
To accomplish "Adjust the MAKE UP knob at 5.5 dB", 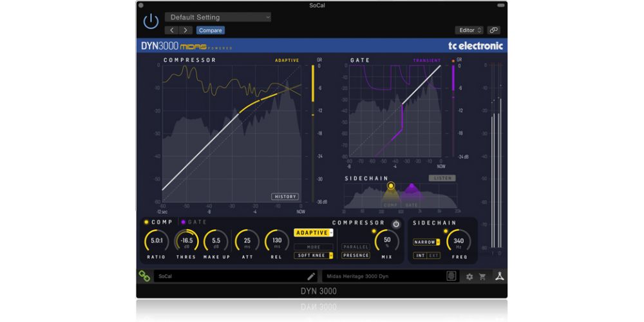I will click(216, 241).
